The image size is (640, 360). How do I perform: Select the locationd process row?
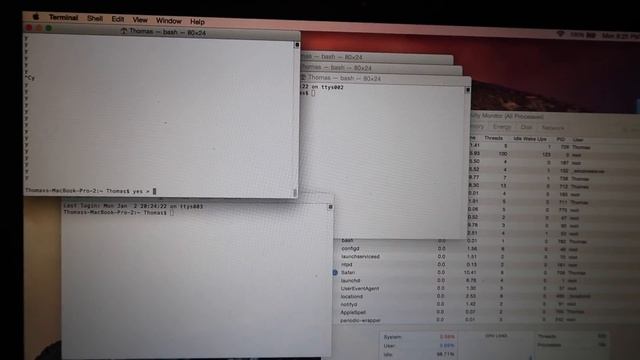(487, 296)
